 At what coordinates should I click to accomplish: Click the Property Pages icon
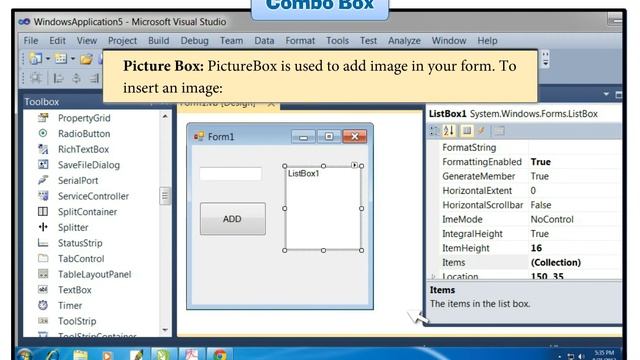499,131
